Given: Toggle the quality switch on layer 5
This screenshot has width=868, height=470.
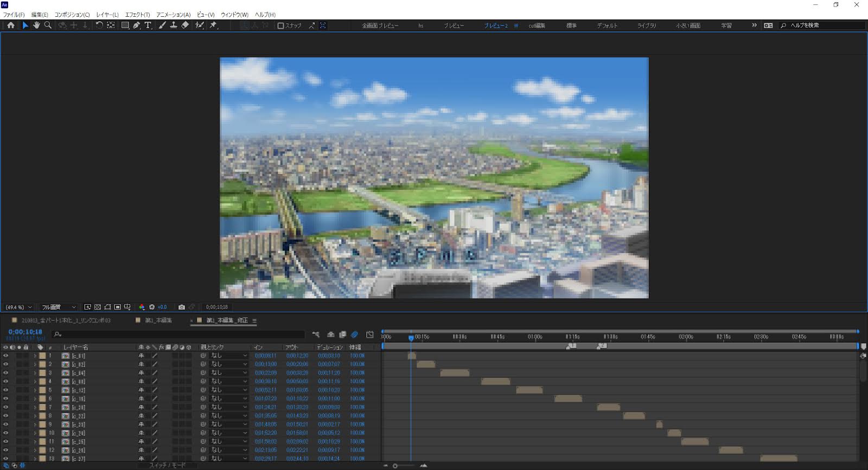Looking at the screenshot, I should coord(155,390).
